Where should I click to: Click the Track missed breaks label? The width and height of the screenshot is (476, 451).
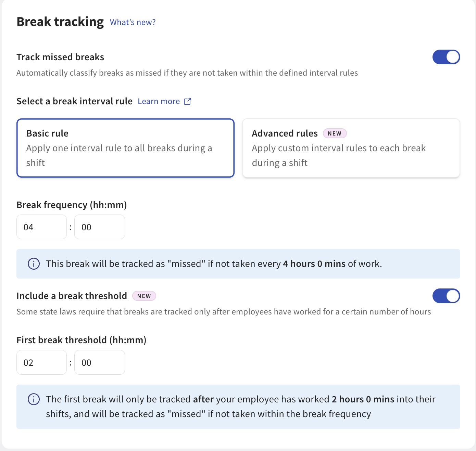coord(60,57)
